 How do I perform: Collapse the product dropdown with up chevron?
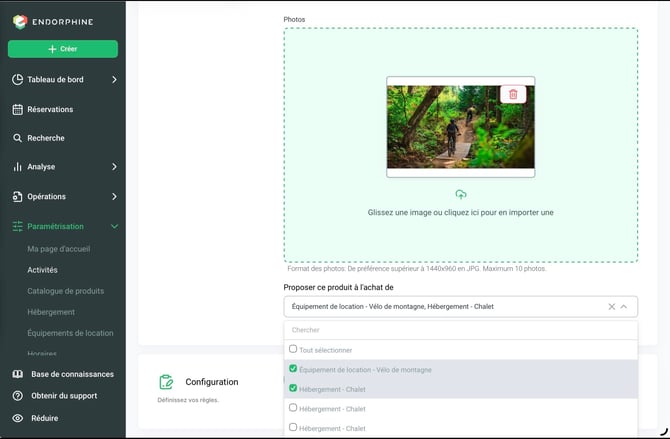[624, 306]
